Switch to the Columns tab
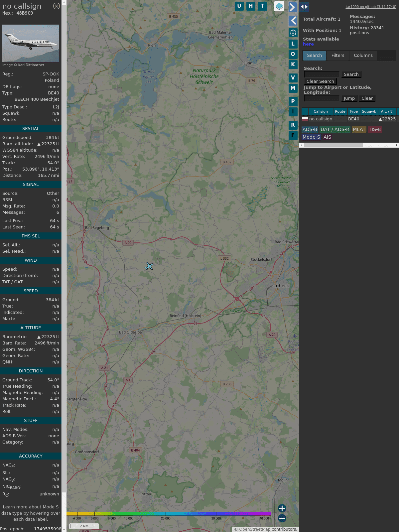 (363, 56)
